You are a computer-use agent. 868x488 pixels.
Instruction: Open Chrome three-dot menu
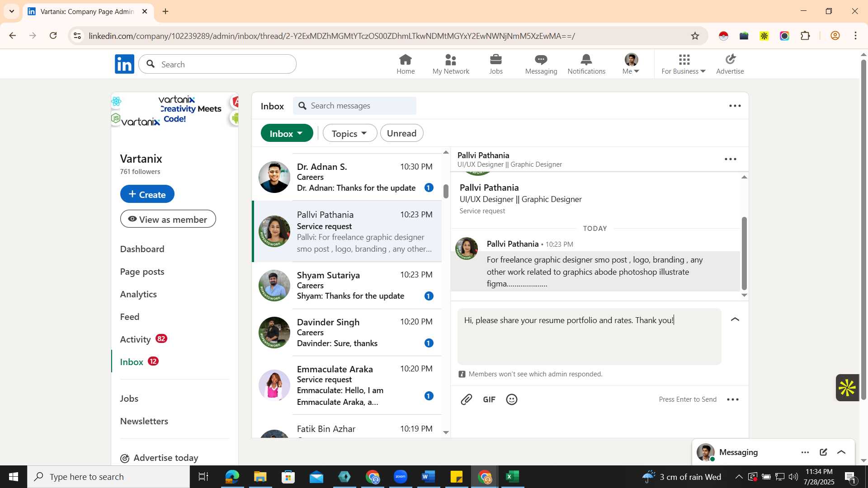coord(856,36)
